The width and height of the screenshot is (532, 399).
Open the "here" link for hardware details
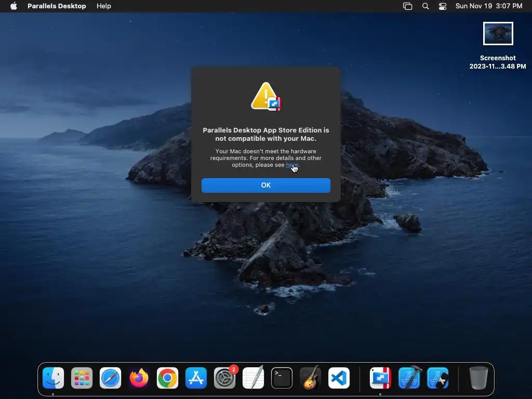[x=292, y=165]
